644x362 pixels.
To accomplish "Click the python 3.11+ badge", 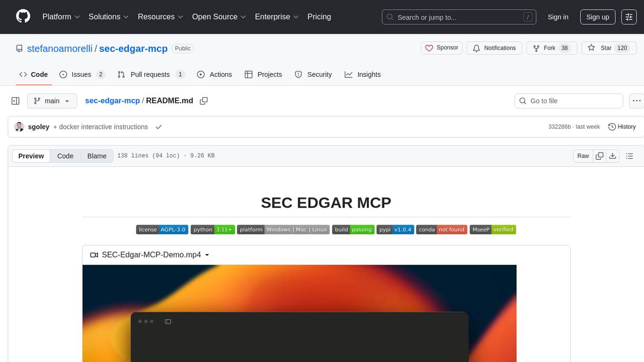I will (x=213, y=229).
